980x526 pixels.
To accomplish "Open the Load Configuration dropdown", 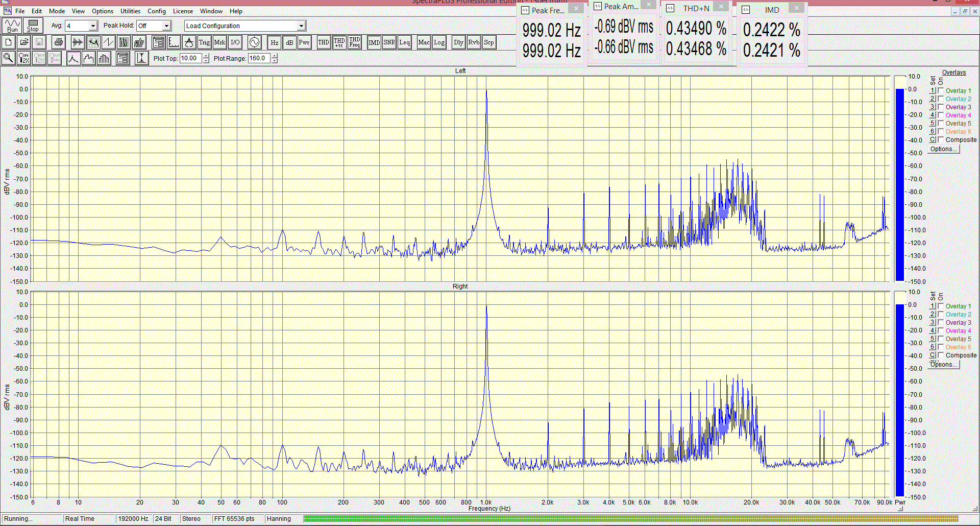I will (x=301, y=26).
